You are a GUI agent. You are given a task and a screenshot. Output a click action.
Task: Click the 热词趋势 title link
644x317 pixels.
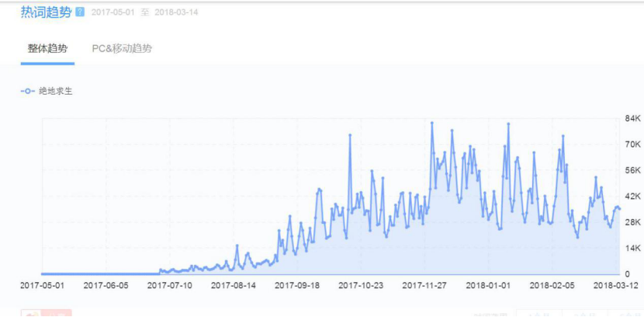(x=46, y=12)
